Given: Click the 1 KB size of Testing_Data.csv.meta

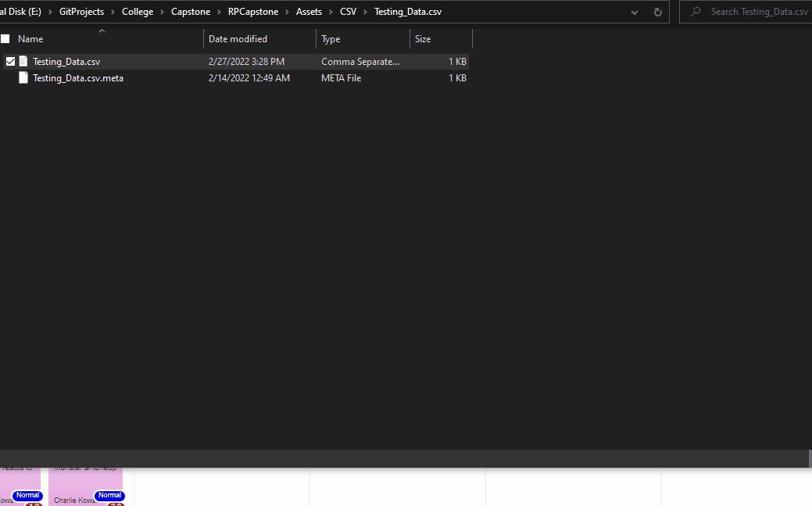Looking at the screenshot, I should click(457, 78).
